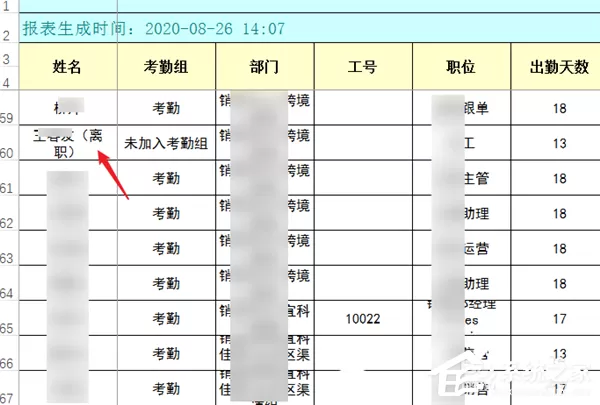Click the 职位 cell ending 助理 in row 64
Viewport: 600px width, 405px height.
point(461,283)
